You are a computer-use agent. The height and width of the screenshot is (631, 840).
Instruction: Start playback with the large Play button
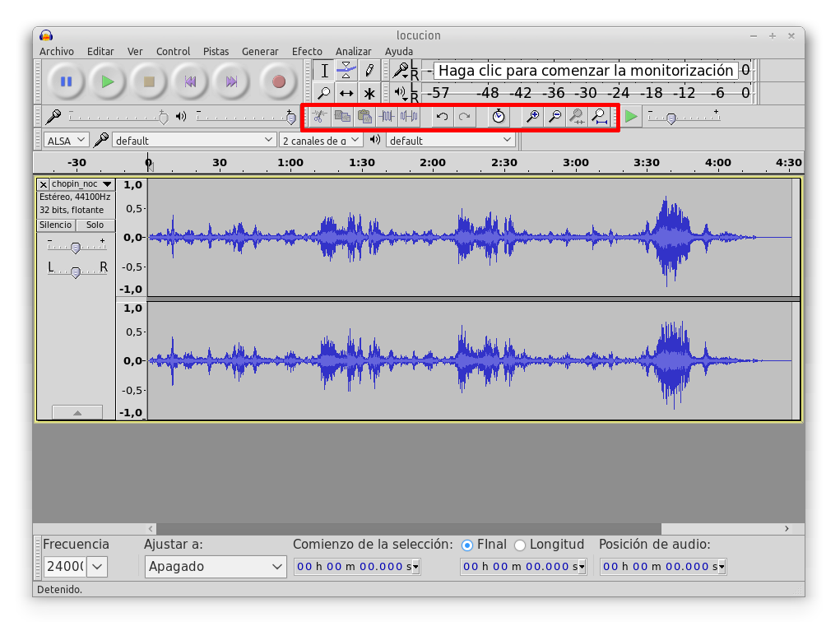tap(108, 81)
